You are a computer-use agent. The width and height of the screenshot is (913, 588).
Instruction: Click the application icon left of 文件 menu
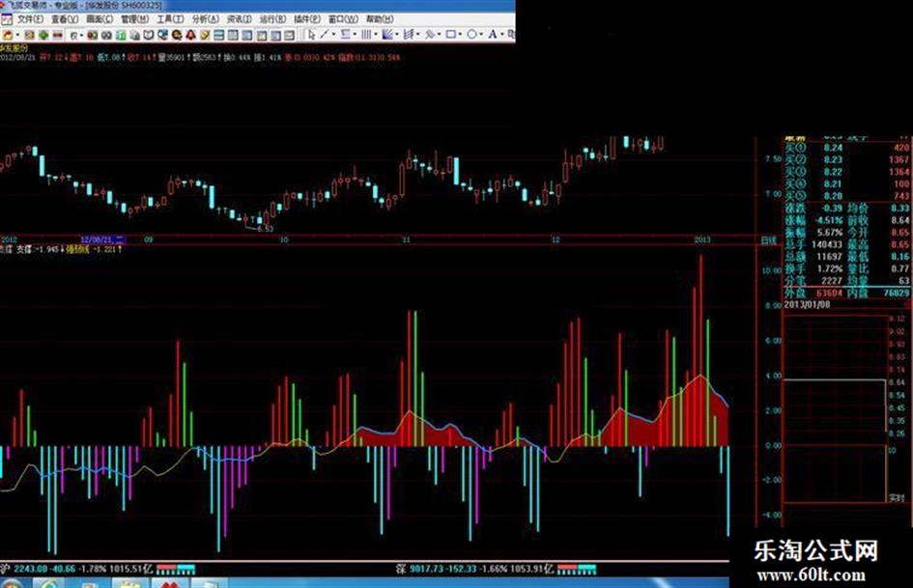point(7,19)
